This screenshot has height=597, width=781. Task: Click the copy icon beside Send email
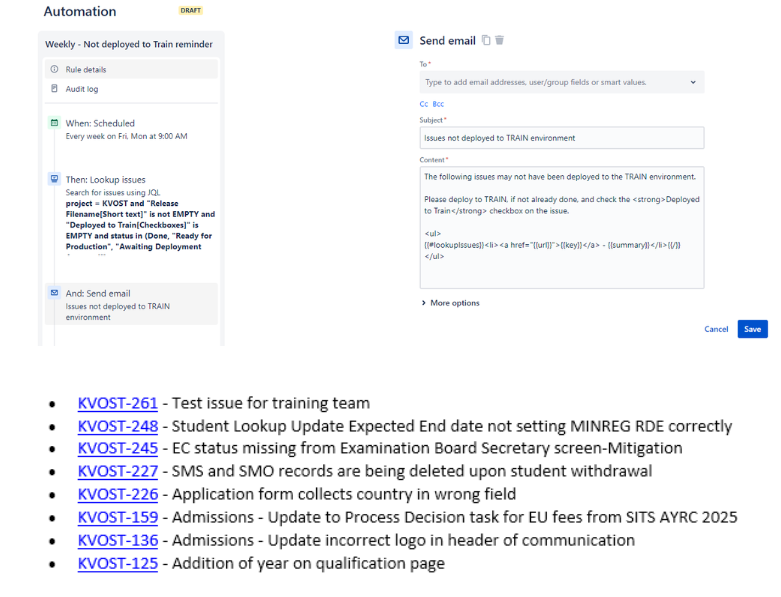(486, 40)
